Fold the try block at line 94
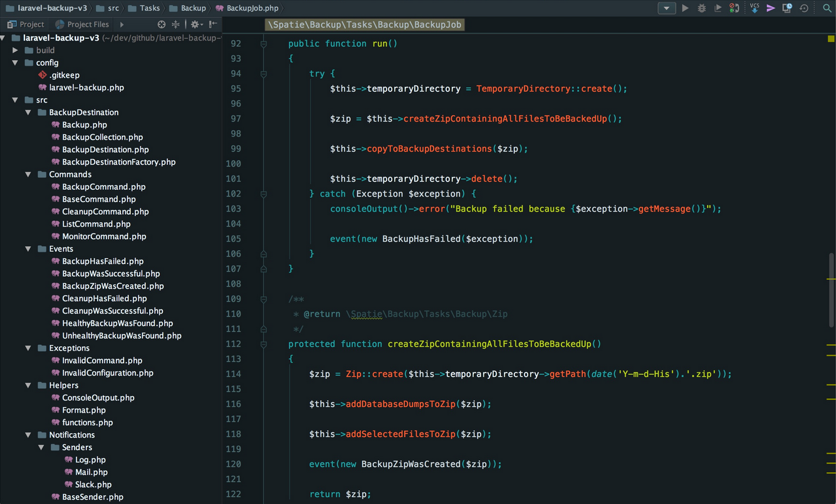Image resolution: width=836 pixels, height=504 pixels. click(x=264, y=74)
